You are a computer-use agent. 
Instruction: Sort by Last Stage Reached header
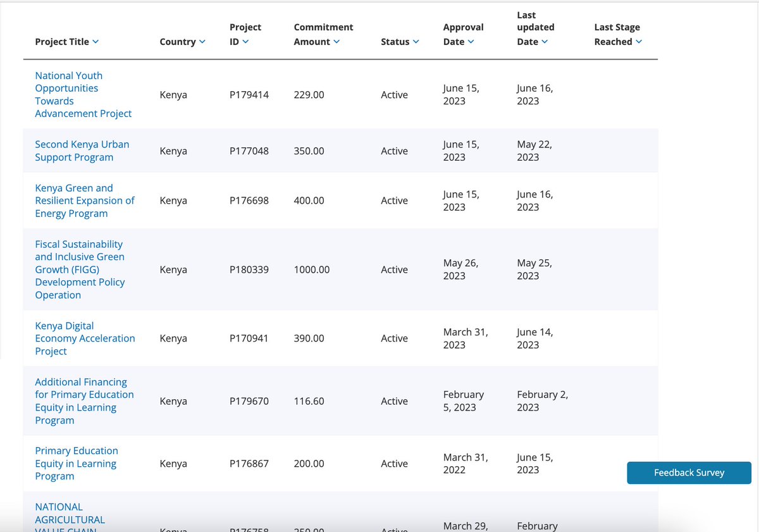(x=618, y=34)
